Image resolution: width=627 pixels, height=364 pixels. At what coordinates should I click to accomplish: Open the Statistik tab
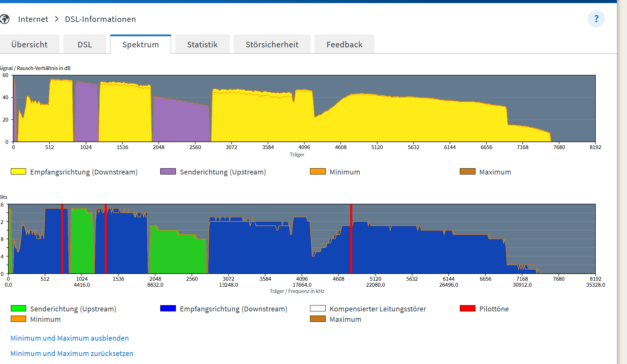[202, 44]
